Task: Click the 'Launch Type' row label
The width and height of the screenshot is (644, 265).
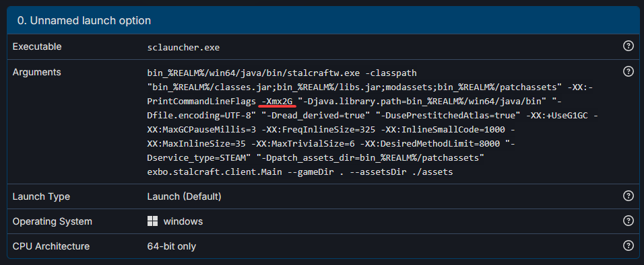Action: [41, 196]
